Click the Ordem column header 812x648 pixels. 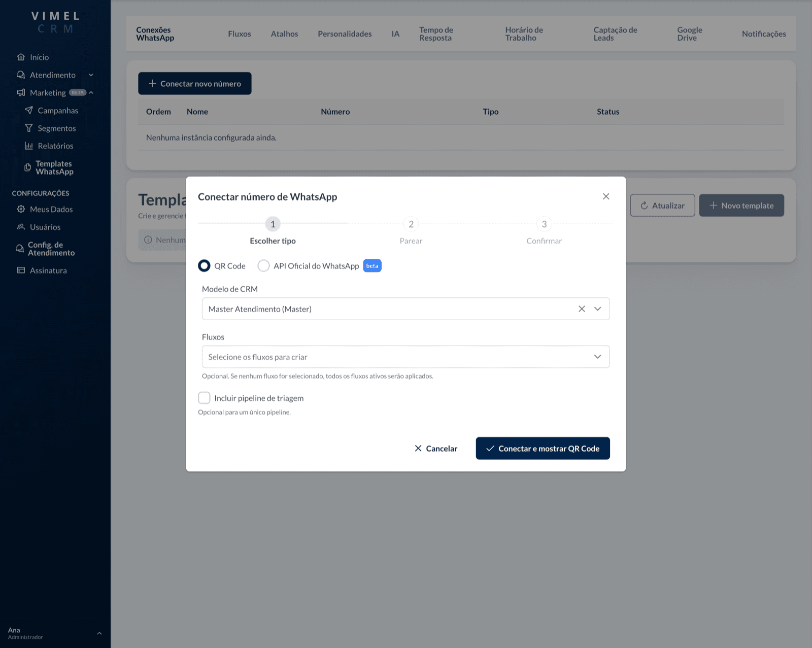158,112
